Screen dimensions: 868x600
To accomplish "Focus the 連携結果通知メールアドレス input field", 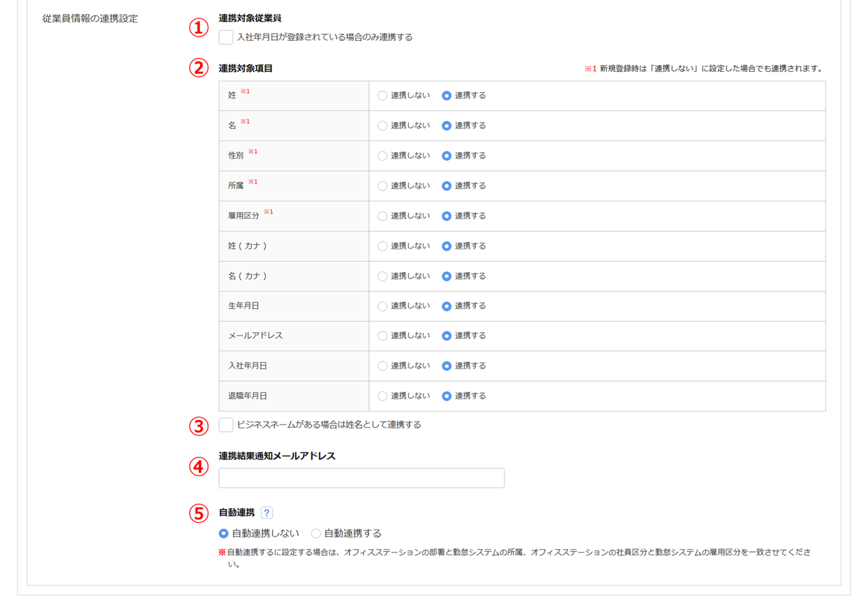I will (x=361, y=478).
